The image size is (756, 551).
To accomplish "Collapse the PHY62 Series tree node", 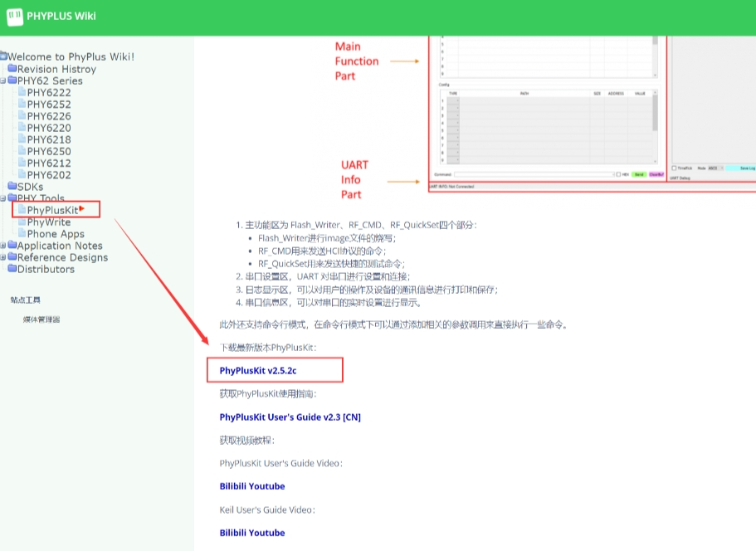I will coord(3,81).
